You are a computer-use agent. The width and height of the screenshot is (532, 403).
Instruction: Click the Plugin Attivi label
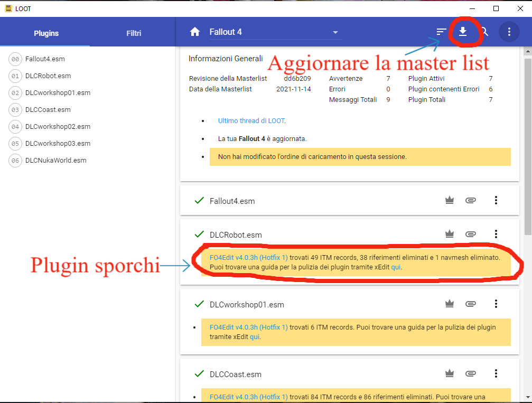pyautogui.click(x=426, y=79)
